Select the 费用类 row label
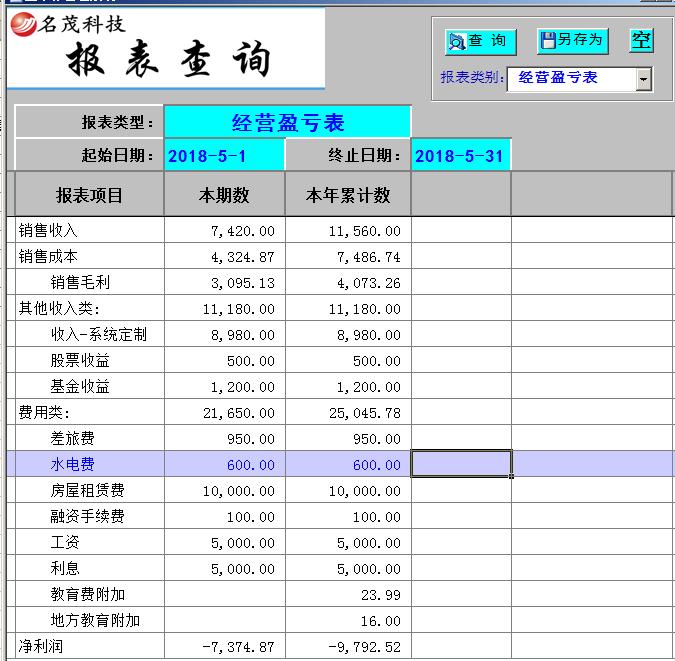 (x=44, y=412)
